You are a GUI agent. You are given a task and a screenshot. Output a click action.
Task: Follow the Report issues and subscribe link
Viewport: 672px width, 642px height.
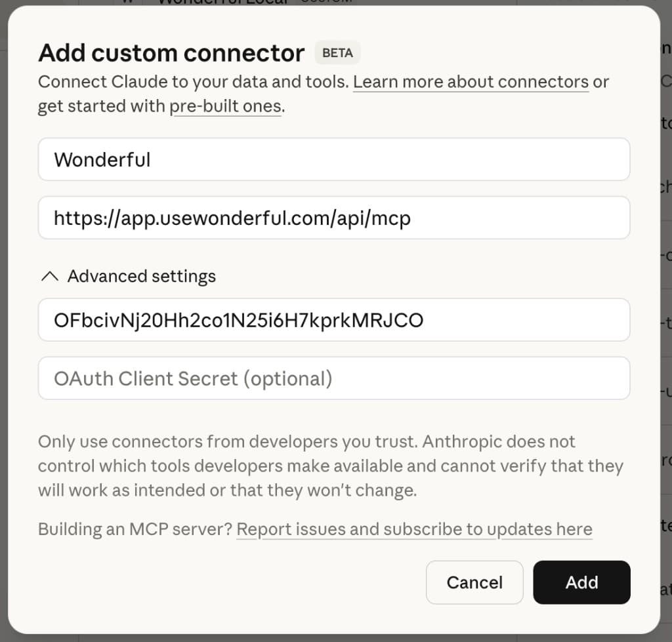tap(414, 529)
